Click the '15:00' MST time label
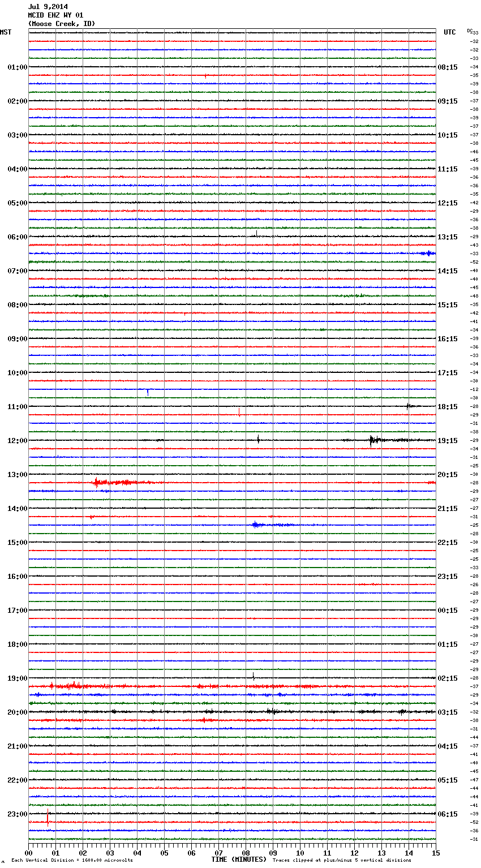 (18, 543)
